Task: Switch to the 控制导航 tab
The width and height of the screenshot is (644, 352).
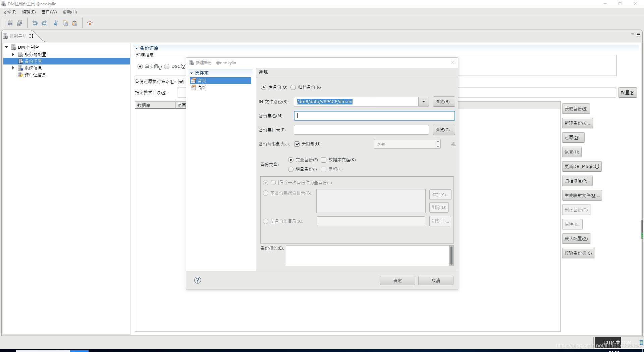Action: point(18,36)
